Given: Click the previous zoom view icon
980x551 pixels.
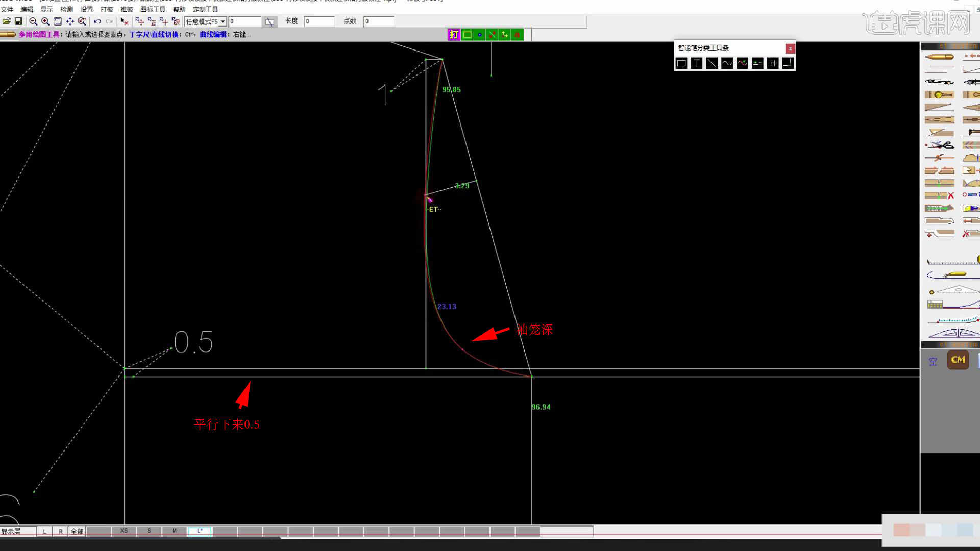Looking at the screenshot, I should pyautogui.click(x=82, y=21).
